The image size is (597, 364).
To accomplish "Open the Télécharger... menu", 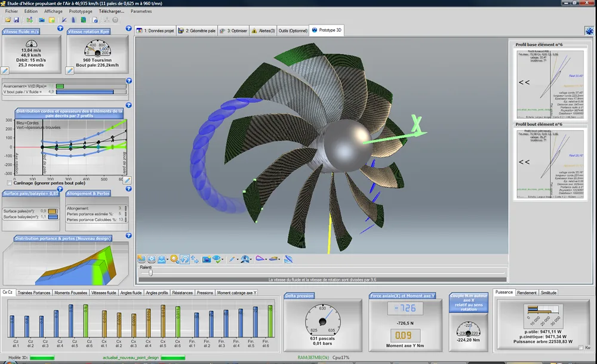I will pos(112,11).
